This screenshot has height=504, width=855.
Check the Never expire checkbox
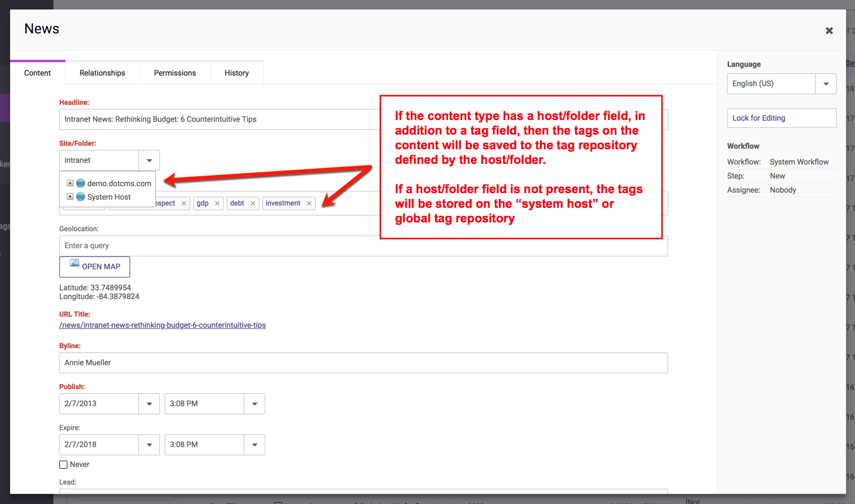63,465
